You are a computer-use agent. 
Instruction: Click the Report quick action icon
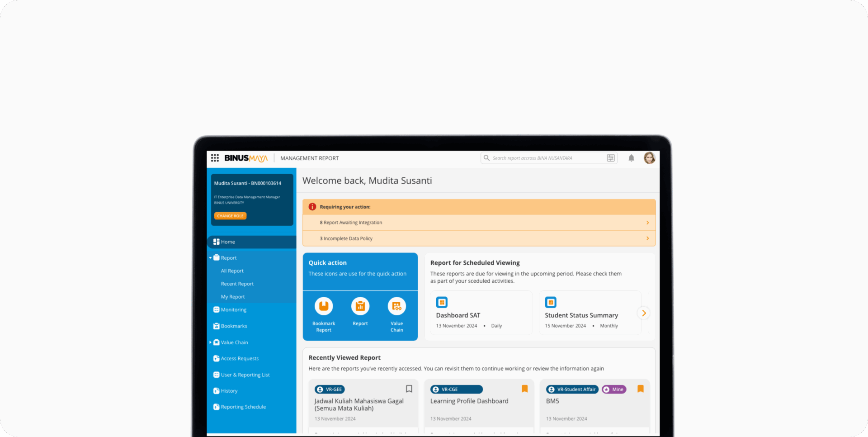(360, 307)
